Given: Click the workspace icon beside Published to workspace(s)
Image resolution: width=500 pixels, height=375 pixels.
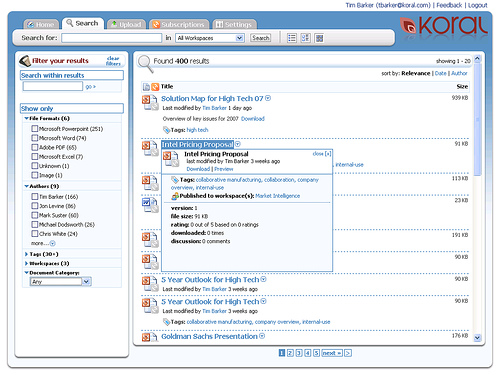Looking at the screenshot, I should pos(175,196).
